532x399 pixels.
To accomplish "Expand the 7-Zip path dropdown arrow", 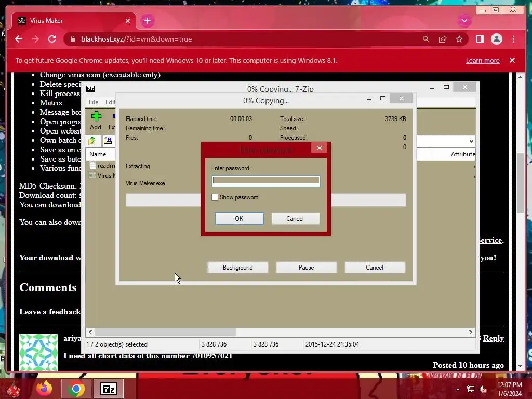I will (x=471, y=141).
